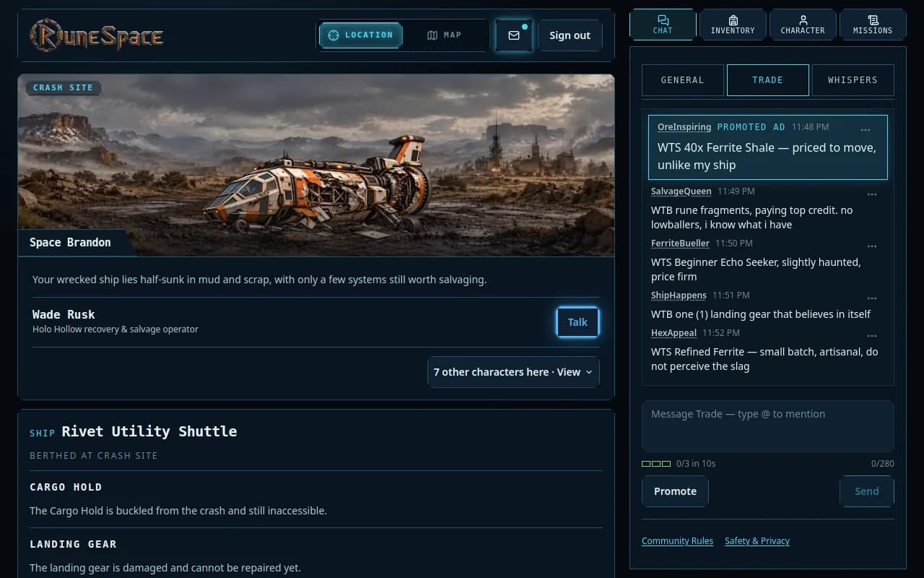This screenshot has height=578, width=924.
Task: Send the chat message
Action: tap(867, 491)
